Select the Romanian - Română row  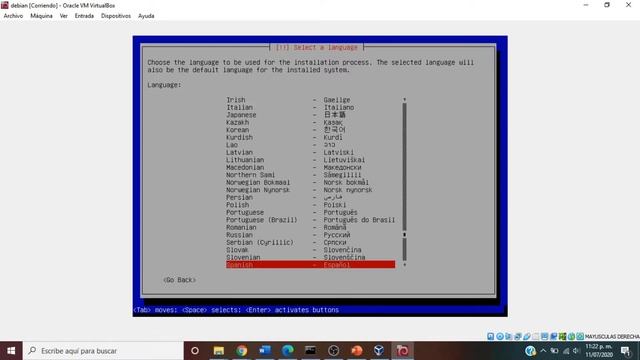point(311,227)
